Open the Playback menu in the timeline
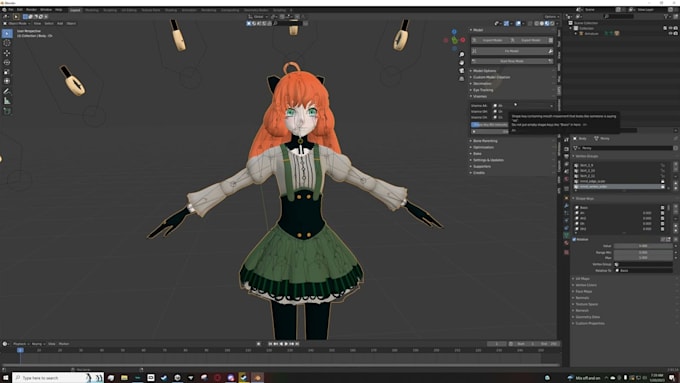Image resolution: width=680 pixels, height=383 pixels. (20, 344)
